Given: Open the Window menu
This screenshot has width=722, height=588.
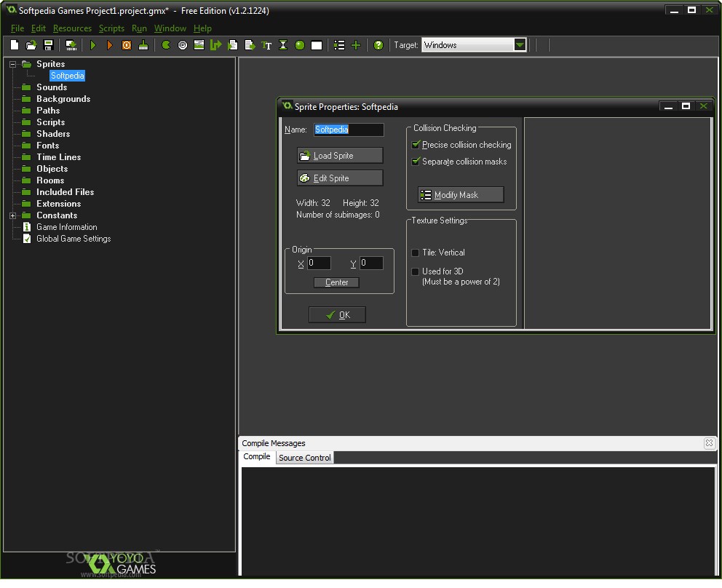Looking at the screenshot, I should coord(170,28).
